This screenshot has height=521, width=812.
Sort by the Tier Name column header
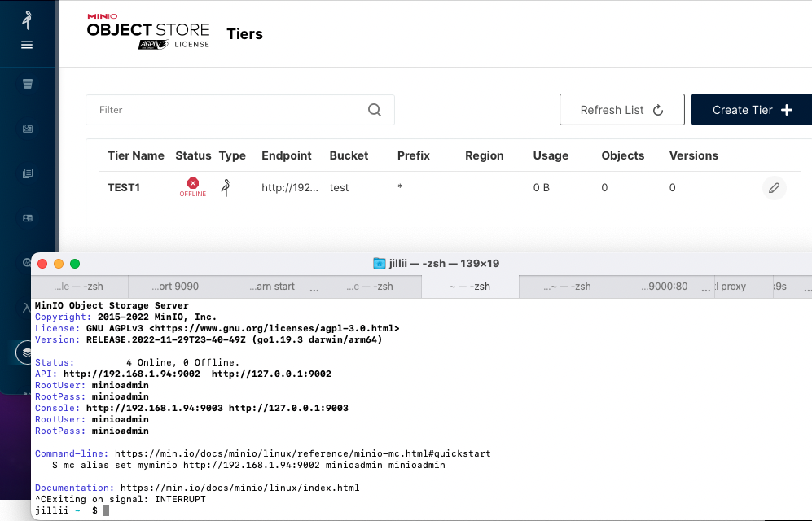pyautogui.click(x=136, y=155)
